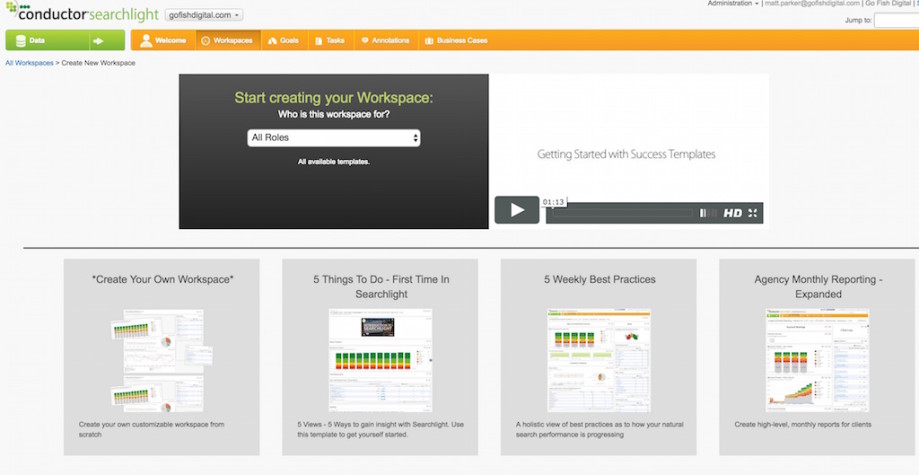919x475 pixels.
Task: Click the '*Create Your Own Workspace*' title
Action: [x=162, y=280]
